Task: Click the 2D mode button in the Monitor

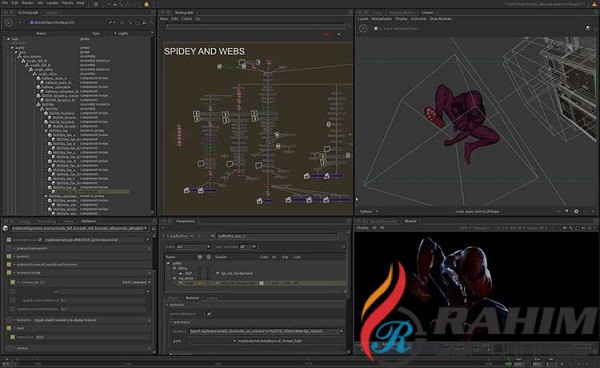Action: pos(375,228)
